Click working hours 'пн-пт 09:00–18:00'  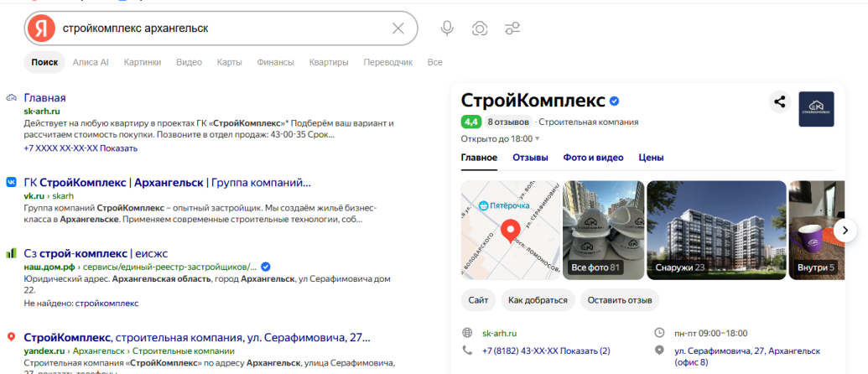[x=711, y=333]
